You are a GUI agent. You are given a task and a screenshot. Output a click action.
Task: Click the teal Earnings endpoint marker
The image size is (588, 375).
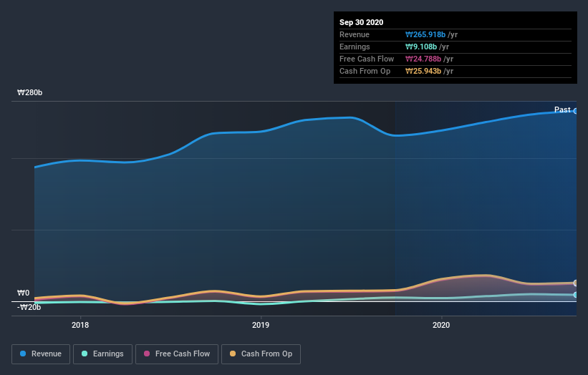[576, 295]
